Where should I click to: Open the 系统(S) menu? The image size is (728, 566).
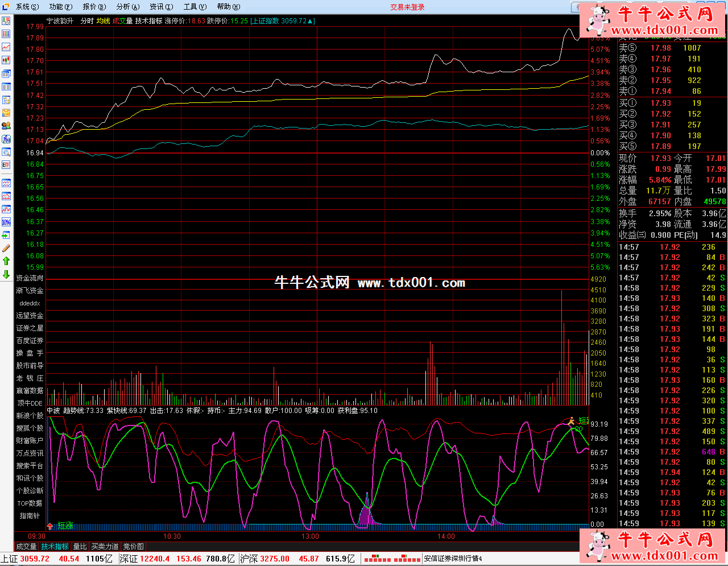[27, 7]
